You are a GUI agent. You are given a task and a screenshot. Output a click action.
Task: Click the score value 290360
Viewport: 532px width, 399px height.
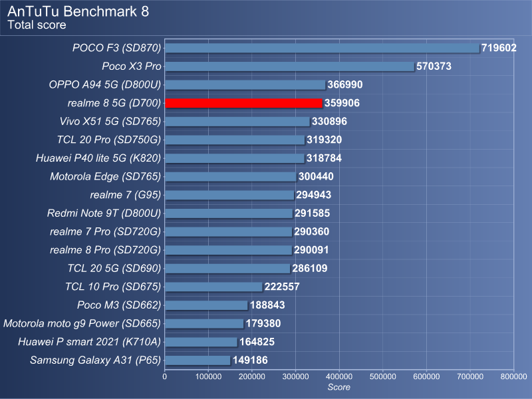(x=312, y=231)
